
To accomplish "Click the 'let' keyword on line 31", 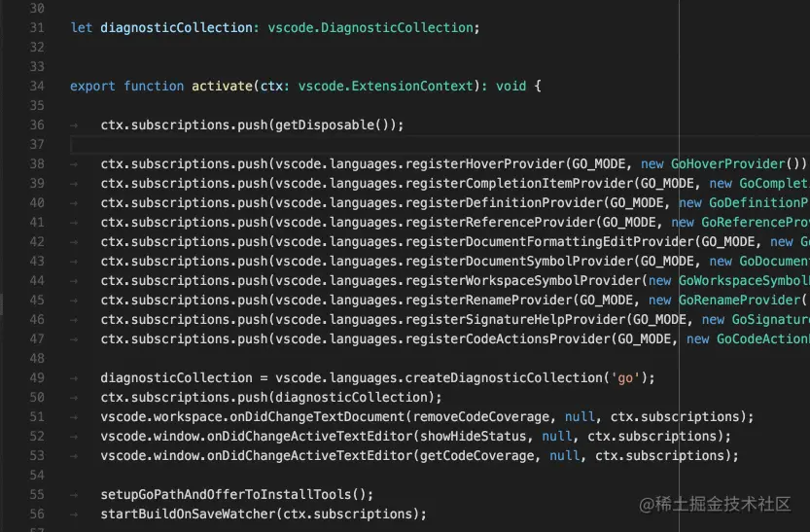I will click(82, 27).
